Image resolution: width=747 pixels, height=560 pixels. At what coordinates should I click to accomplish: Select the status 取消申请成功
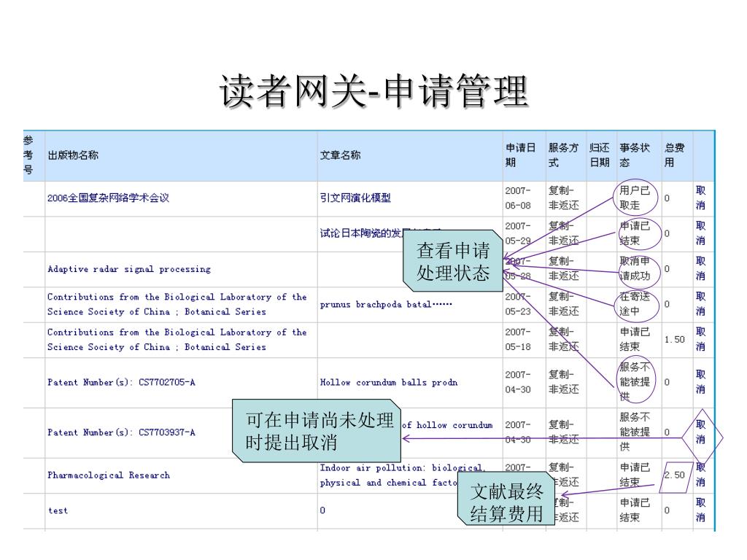point(635,268)
